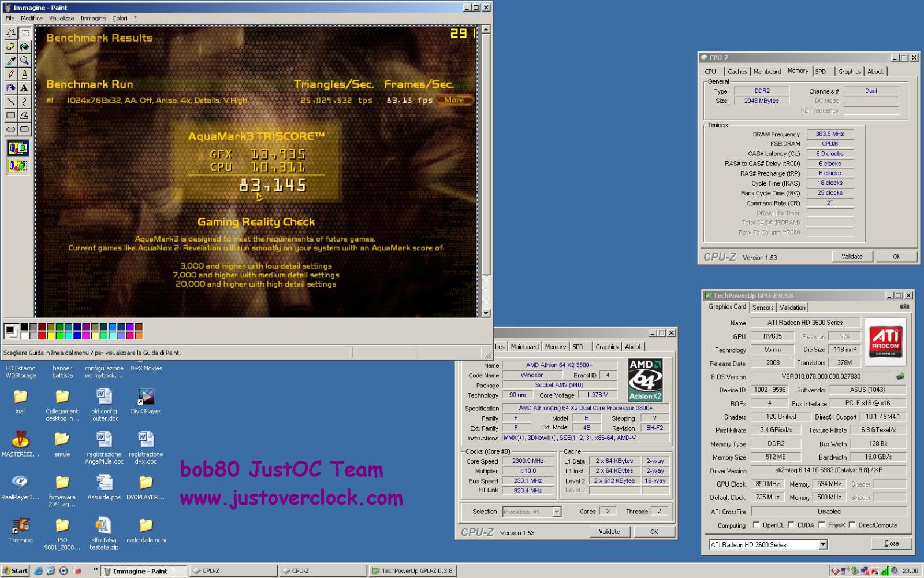Viewport: 924px width, 578px height.
Task: Enable the DirectCompute checkbox in GPU-Z
Action: pos(852,525)
